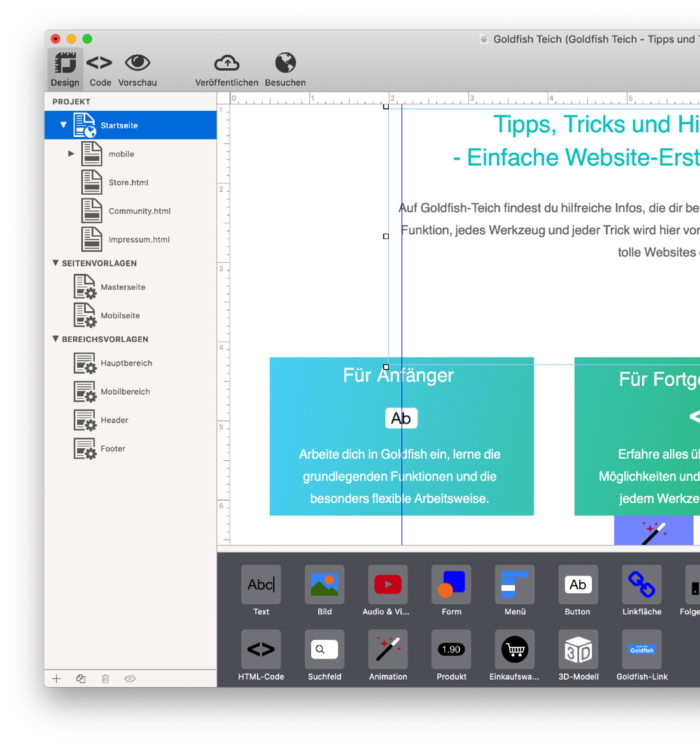Select the Footer area template
Viewport: 700px width, 746px height.
click(x=130, y=449)
